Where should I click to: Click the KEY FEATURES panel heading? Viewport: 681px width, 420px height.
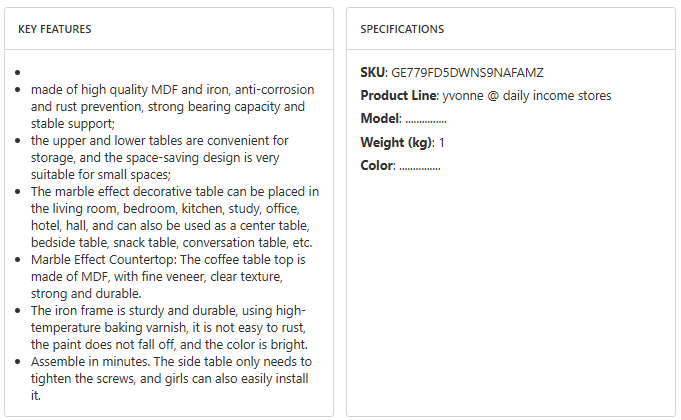tap(55, 29)
